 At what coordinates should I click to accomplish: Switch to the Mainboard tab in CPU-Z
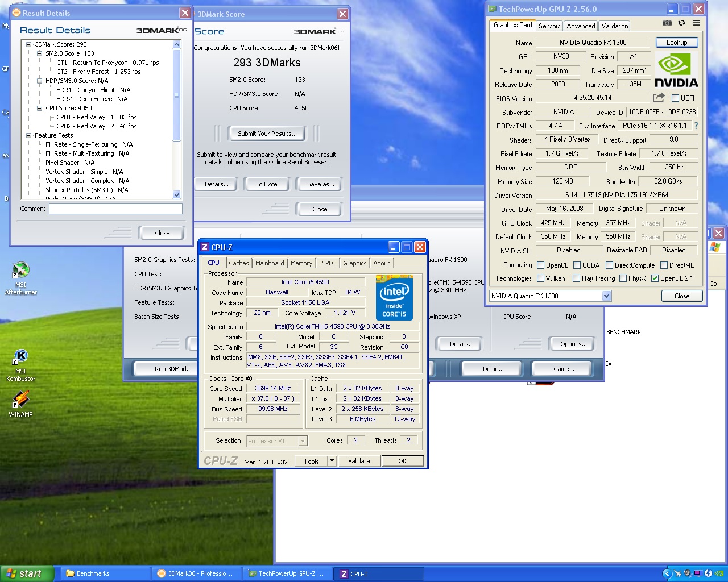pos(270,263)
